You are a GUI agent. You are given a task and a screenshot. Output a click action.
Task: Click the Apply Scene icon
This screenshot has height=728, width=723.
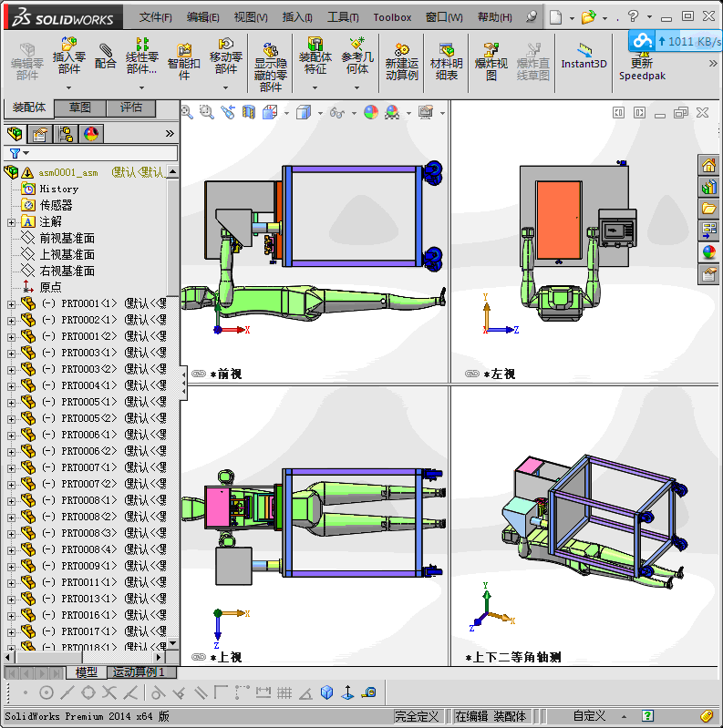392,112
